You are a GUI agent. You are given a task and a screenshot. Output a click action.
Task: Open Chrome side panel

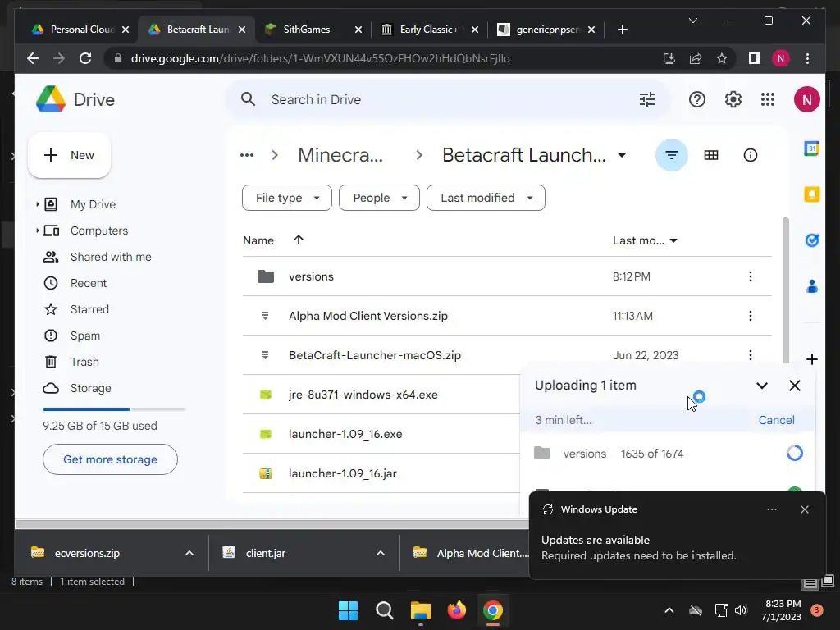coord(755,58)
